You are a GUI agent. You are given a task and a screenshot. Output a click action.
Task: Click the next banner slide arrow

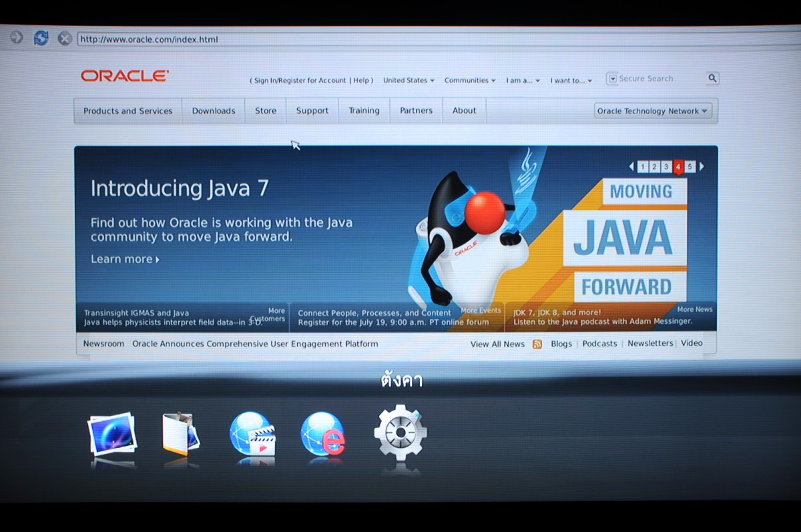point(702,167)
